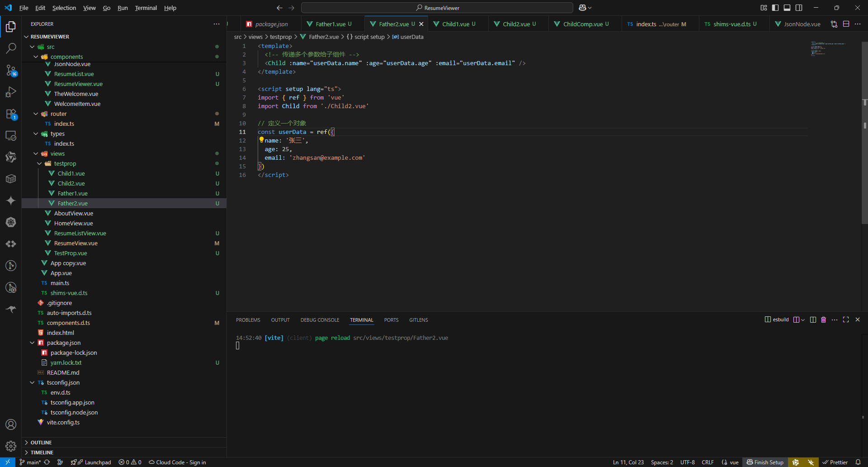Screen dimensions: 868x467
Task: Toggle the Secondary Side Bar
Action: (x=799, y=8)
